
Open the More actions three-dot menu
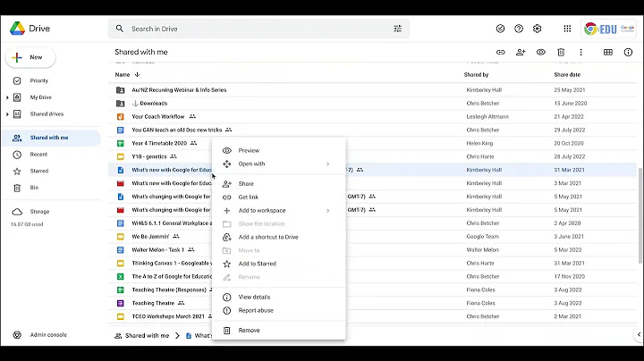click(x=580, y=52)
